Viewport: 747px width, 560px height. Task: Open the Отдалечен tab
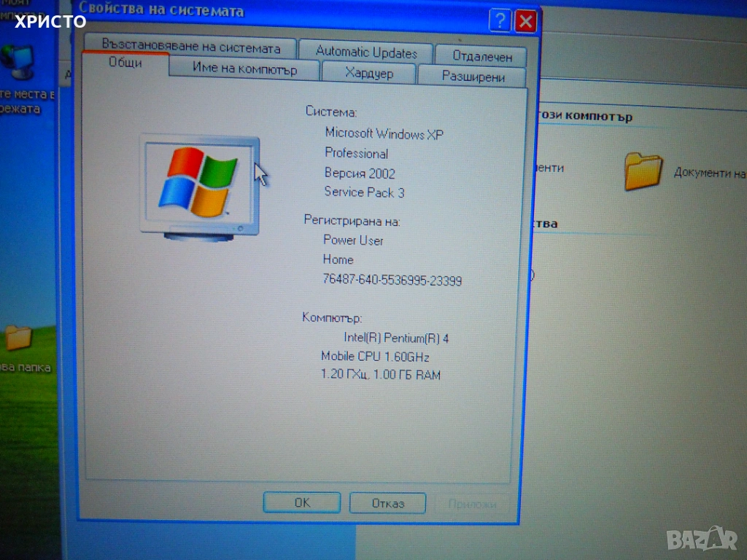(481, 56)
